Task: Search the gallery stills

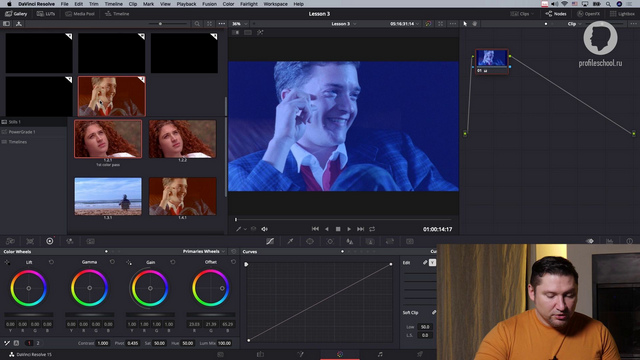Action: [x=197, y=24]
